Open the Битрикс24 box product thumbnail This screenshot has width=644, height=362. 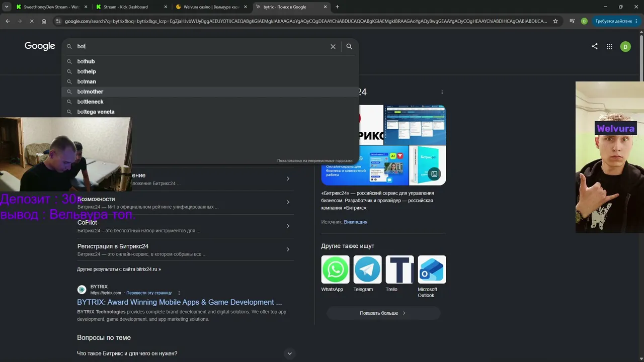[x=428, y=165]
